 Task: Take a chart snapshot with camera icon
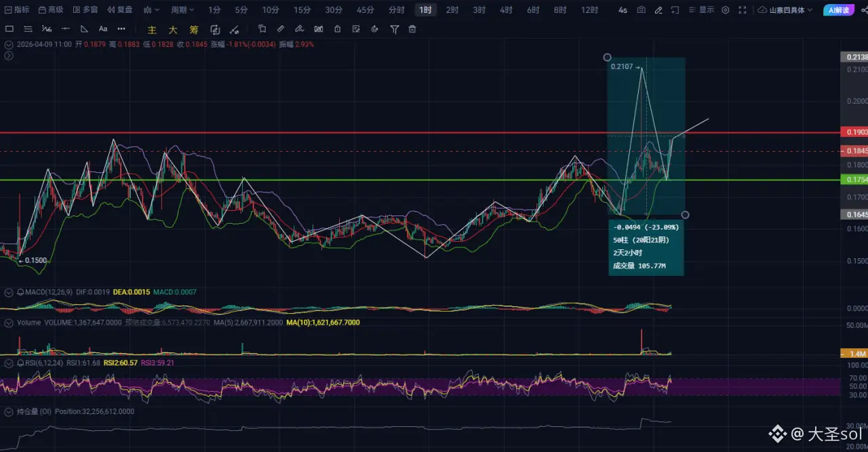click(640, 10)
